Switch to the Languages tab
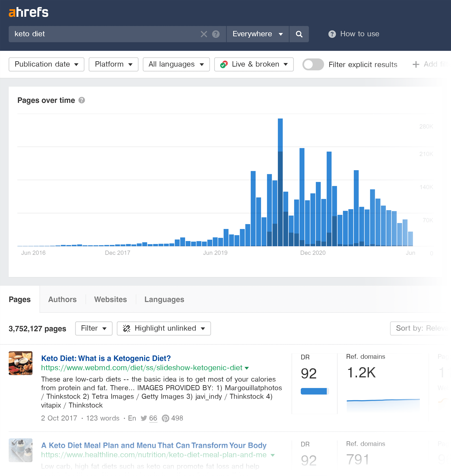This screenshot has width=451, height=476. point(164,300)
